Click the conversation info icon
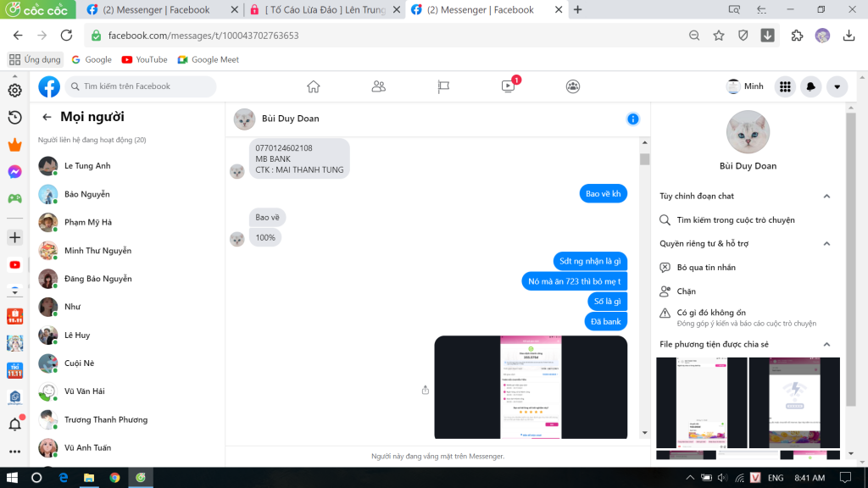Viewport: 868px width, 488px height. [632, 119]
